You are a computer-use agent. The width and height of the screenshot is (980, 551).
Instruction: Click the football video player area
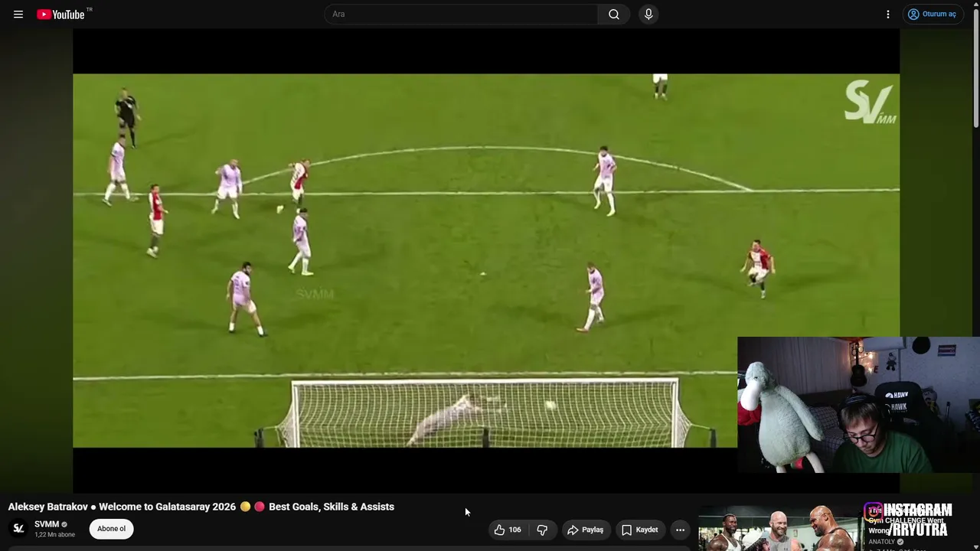tap(486, 260)
